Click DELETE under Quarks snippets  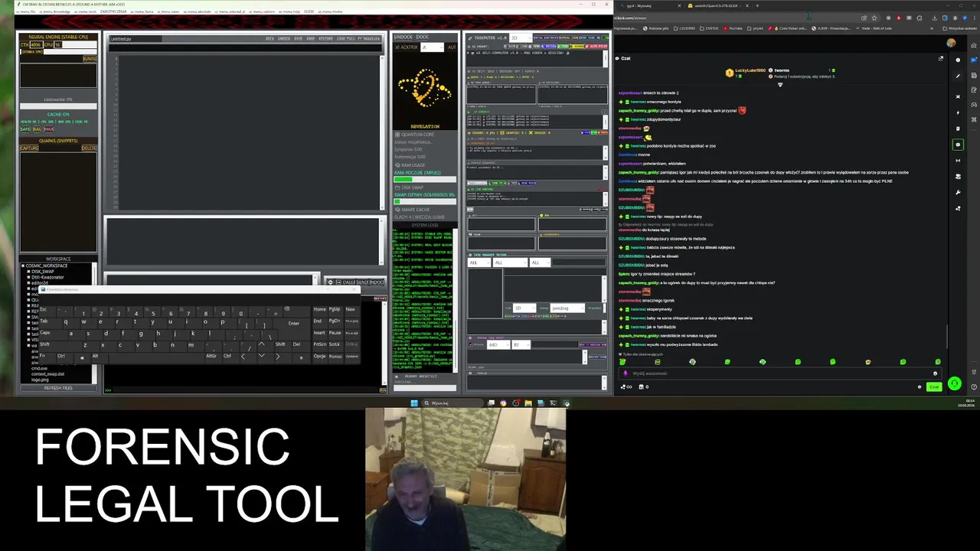click(x=89, y=148)
